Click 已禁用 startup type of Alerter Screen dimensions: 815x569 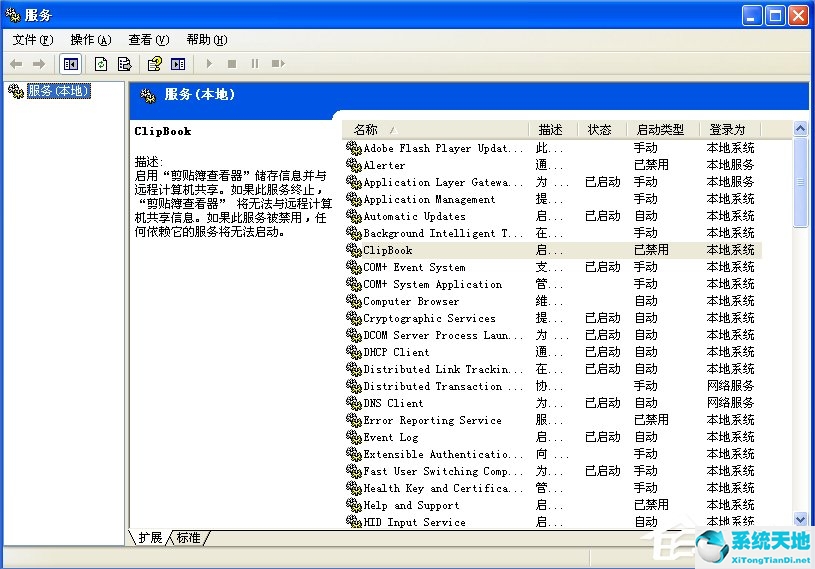[651, 165]
